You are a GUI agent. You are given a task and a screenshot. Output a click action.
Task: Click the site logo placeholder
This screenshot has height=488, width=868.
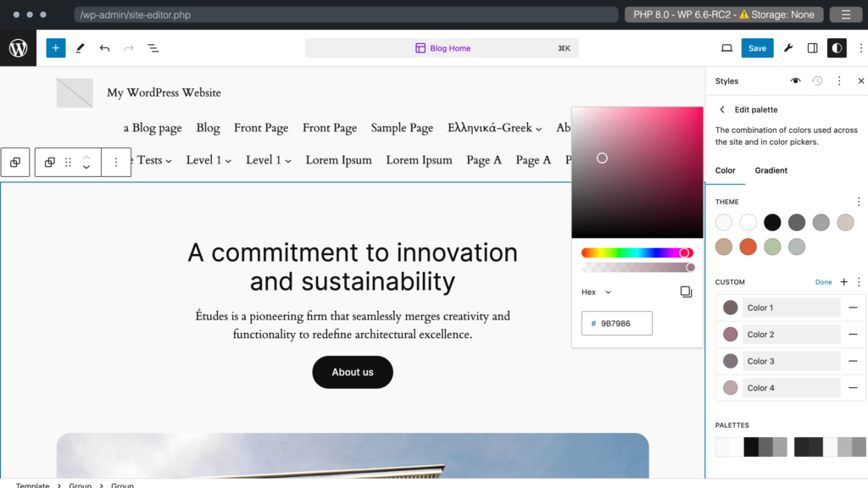pyautogui.click(x=75, y=92)
